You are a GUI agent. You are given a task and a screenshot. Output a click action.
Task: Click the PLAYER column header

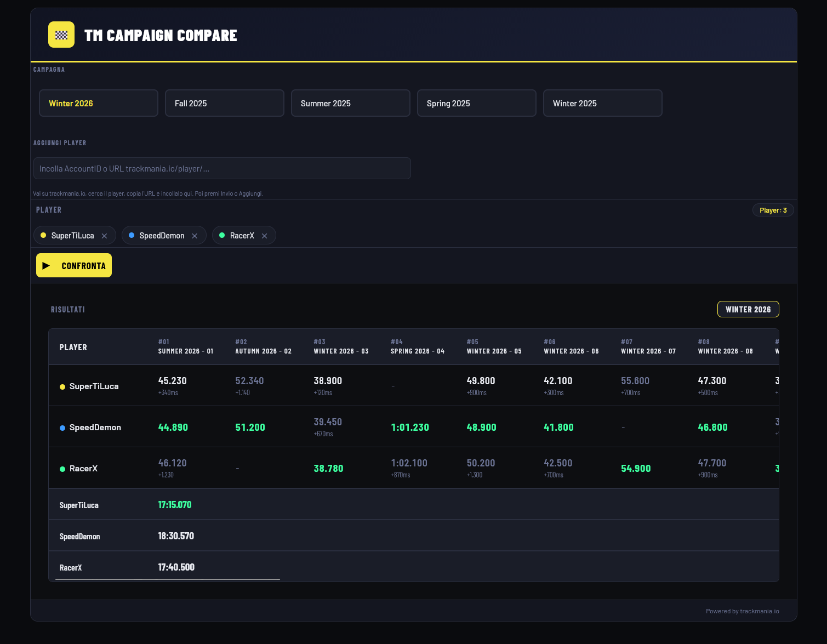tap(73, 347)
